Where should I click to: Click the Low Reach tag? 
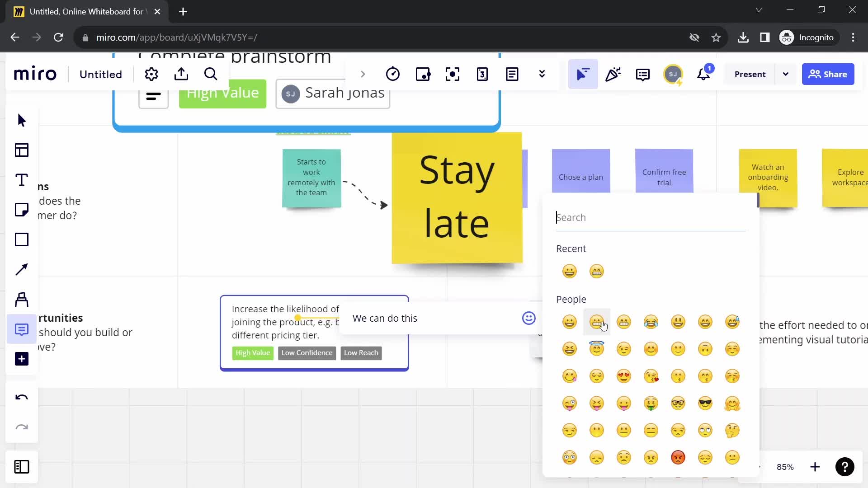(361, 353)
